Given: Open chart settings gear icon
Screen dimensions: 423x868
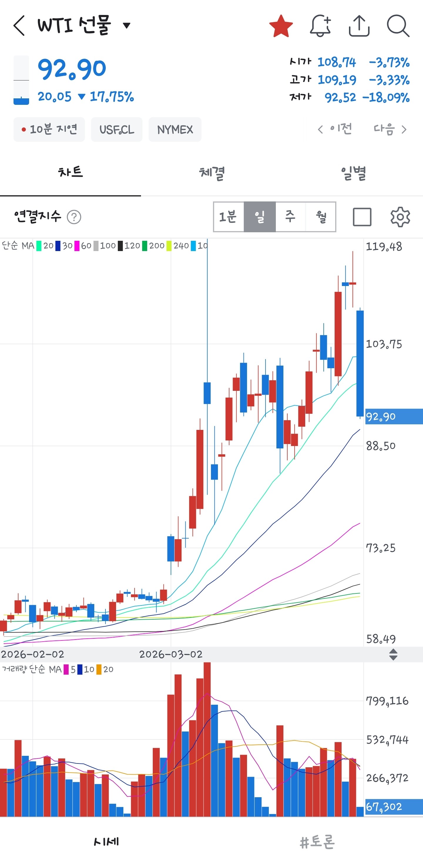Looking at the screenshot, I should 400,217.
